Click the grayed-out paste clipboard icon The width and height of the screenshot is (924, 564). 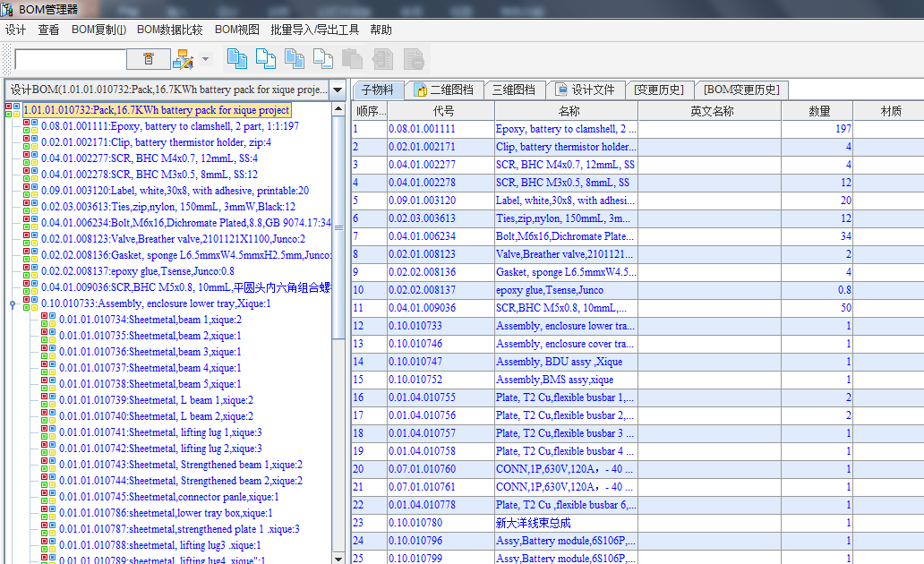click(353, 59)
